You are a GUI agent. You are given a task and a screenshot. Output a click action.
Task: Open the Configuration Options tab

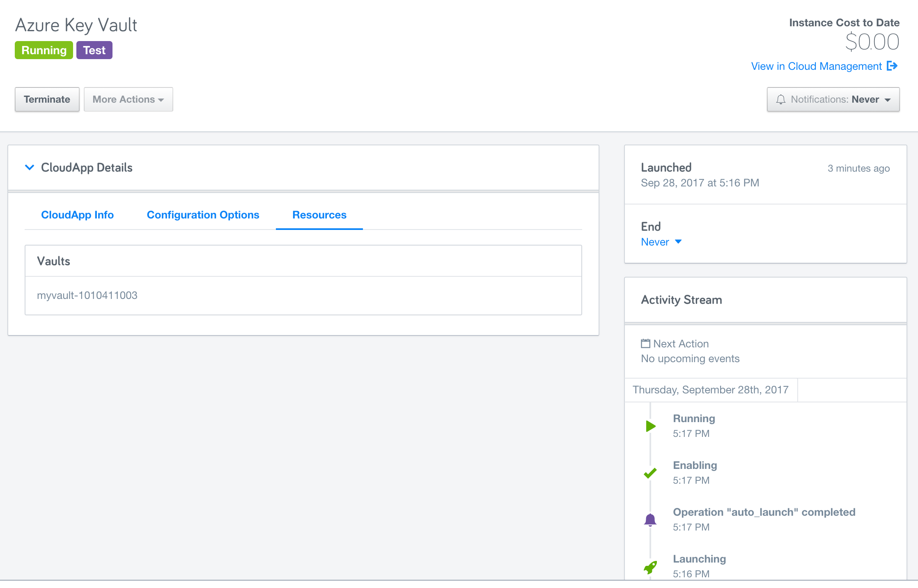203,215
